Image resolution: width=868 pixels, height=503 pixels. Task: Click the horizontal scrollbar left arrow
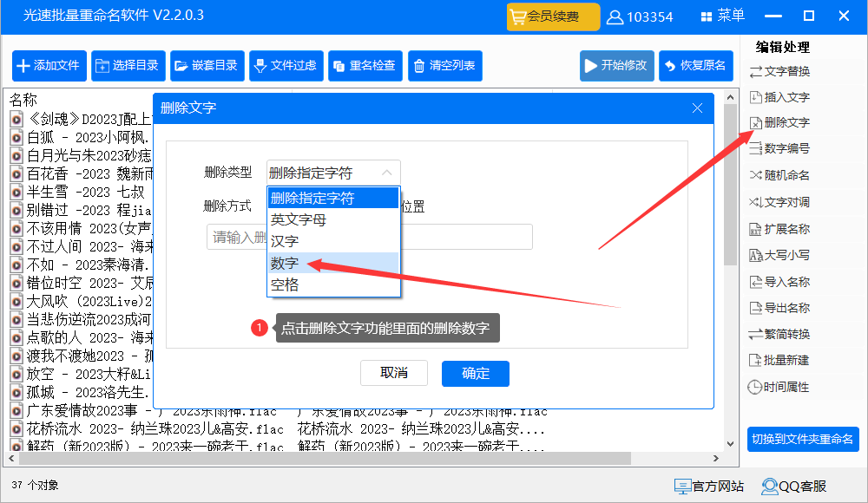pyautogui.click(x=11, y=458)
